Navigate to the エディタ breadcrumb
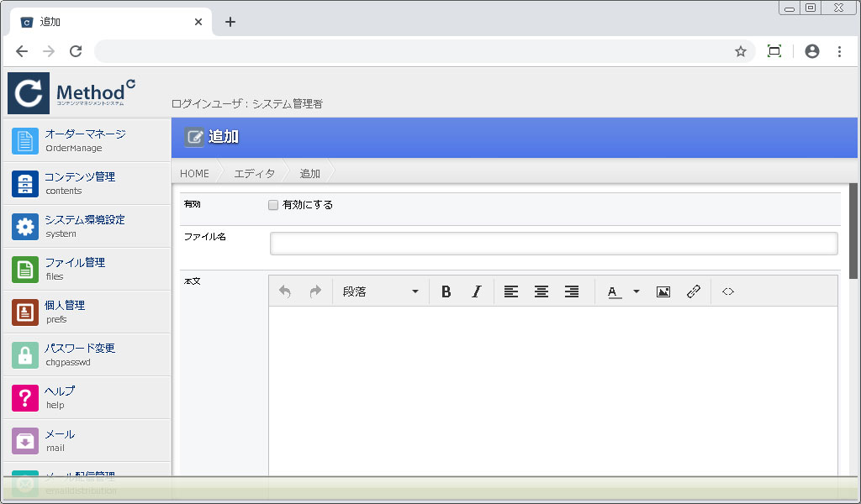Screen dimensions: 861x504 [x=254, y=174]
